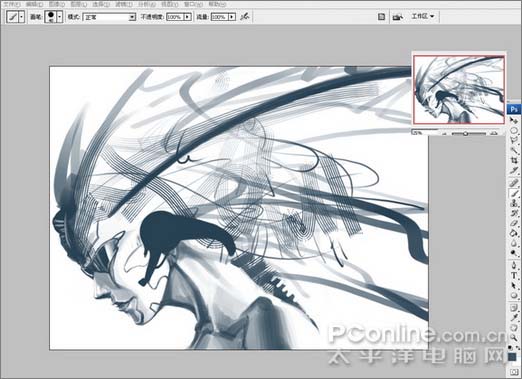Image resolution: width=522 pixels, height=379 pixels.
Task: Select the Zoom tool
Action: [514, 337]
